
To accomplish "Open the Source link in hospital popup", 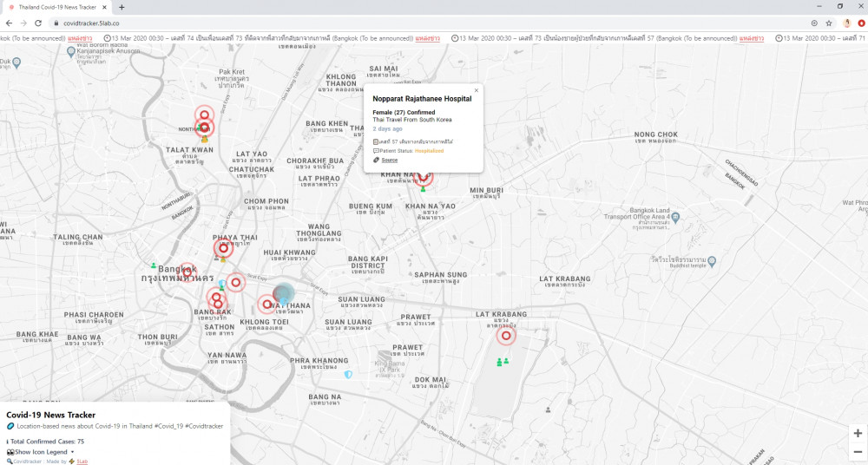I will pos(389,160).
